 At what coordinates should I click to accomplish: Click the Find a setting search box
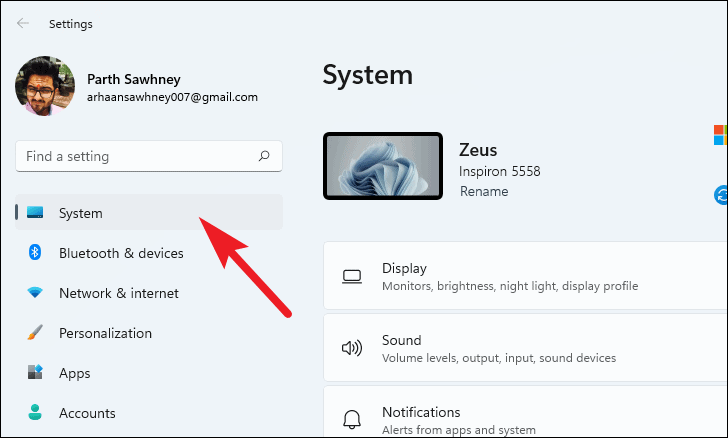coord(149,156)
